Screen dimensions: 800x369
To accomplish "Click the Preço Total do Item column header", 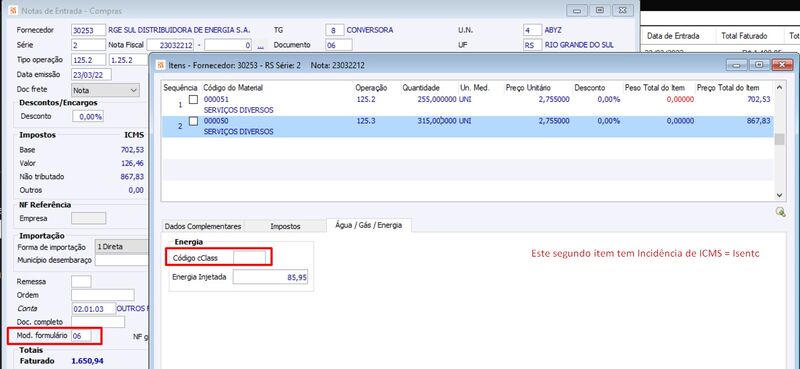I will pos(728,88).
